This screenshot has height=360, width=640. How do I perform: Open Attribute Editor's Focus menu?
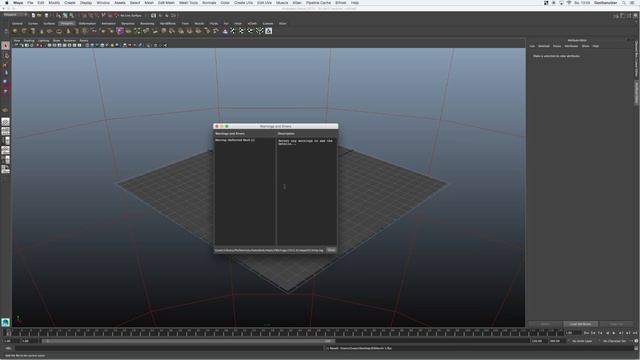click(557, 46)
